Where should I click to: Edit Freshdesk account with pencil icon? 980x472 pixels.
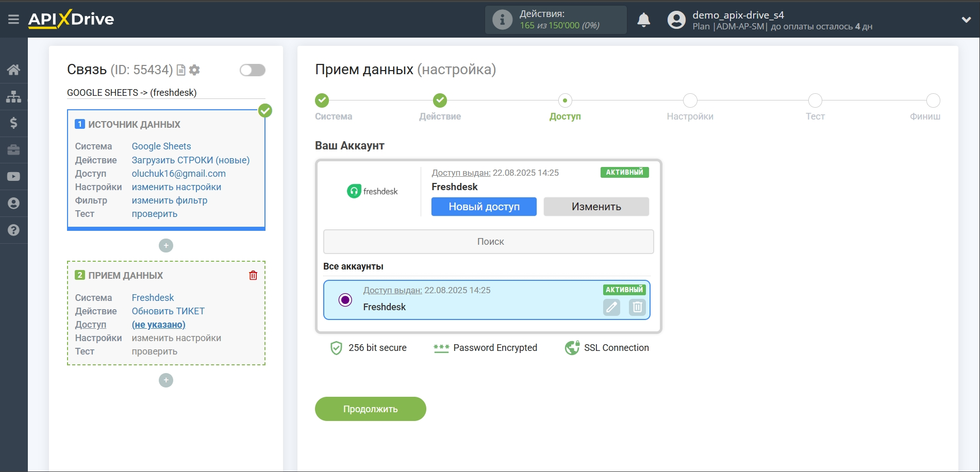point(612,307)
